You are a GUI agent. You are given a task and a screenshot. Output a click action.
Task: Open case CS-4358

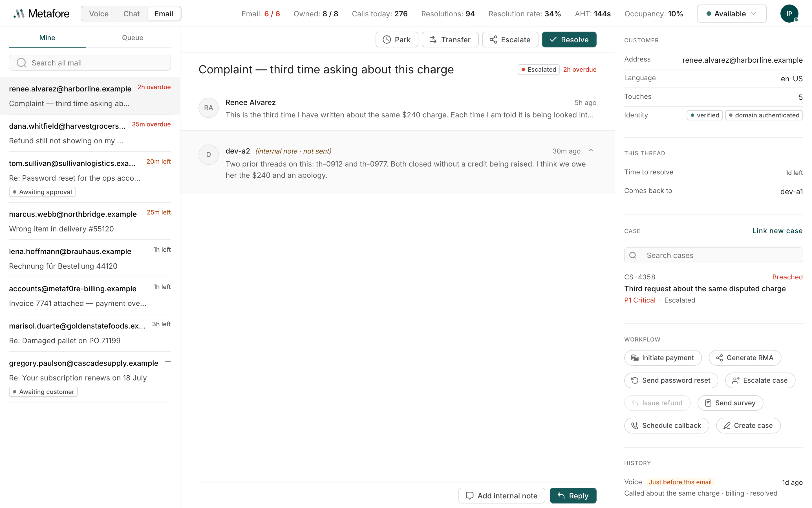[713, 289]
